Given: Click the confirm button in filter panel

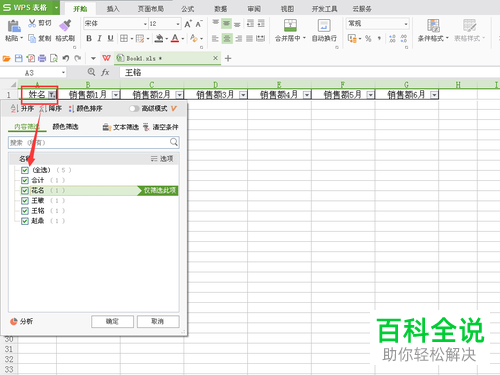Looking at the screenshot, I should (x=112, y=321).
